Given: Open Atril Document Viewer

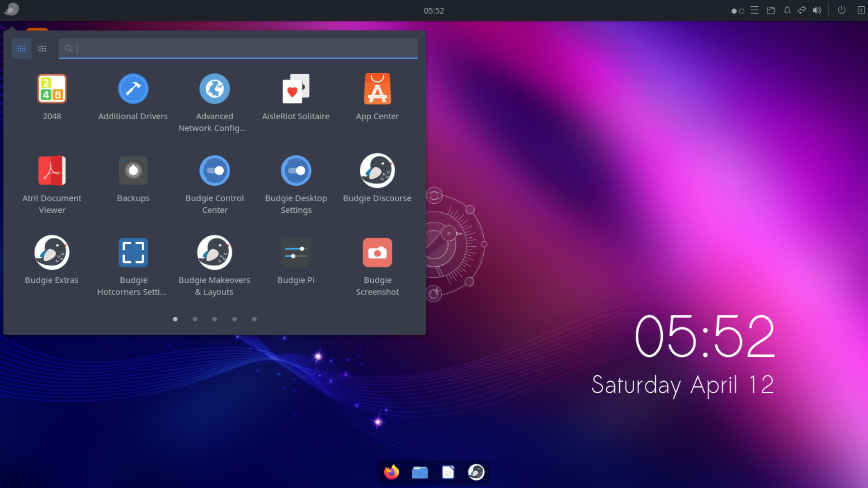Looking at the screenshot, I should [52, 171].
